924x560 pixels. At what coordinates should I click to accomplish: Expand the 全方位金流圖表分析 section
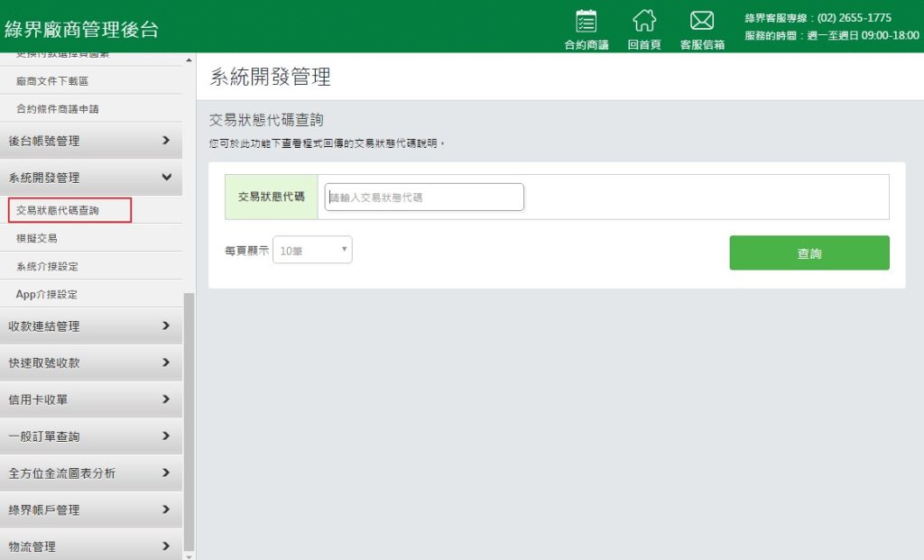(90, 473)
